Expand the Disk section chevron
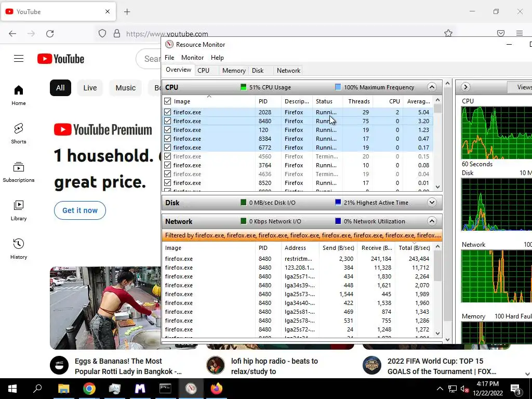This screenshot has width=532, height=399. 432,203
